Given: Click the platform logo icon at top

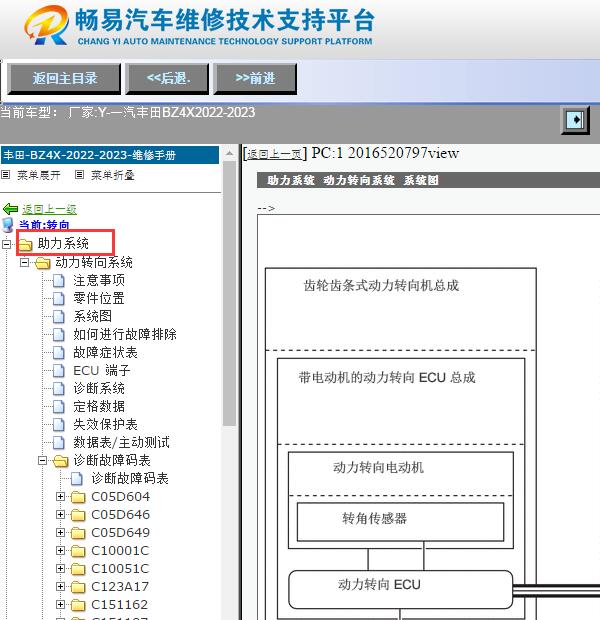Looking at the screenshot, I should [46, 25].
